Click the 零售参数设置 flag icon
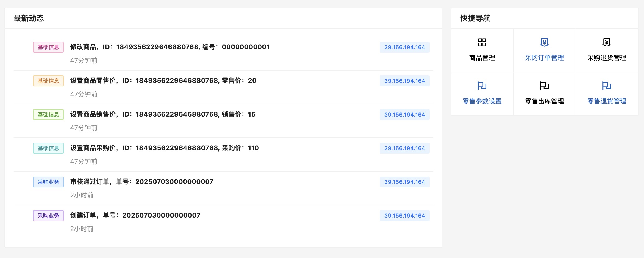This screenshot has width=644, height=258. [x=482, y=86]
